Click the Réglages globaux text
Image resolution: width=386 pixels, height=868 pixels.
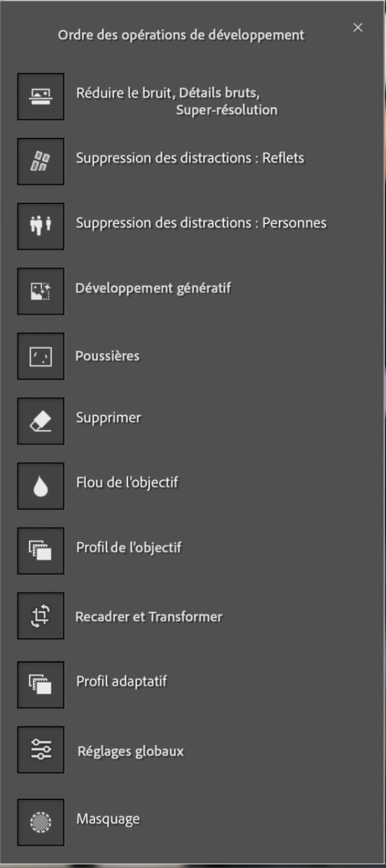[131, 751]
